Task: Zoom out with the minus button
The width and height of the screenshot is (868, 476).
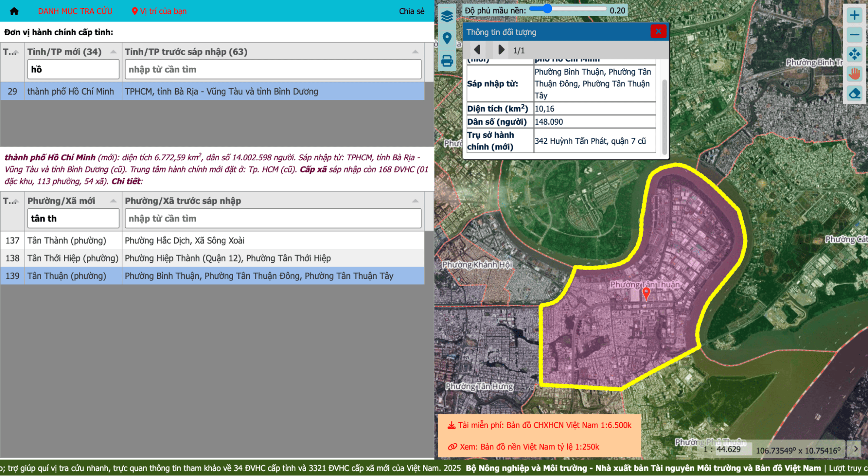Action: point(854,35)
